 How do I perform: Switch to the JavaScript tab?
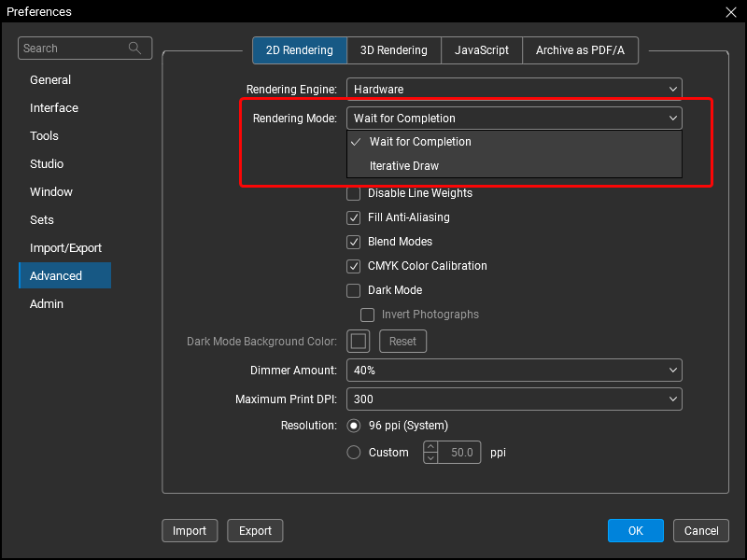coord(482,50)
